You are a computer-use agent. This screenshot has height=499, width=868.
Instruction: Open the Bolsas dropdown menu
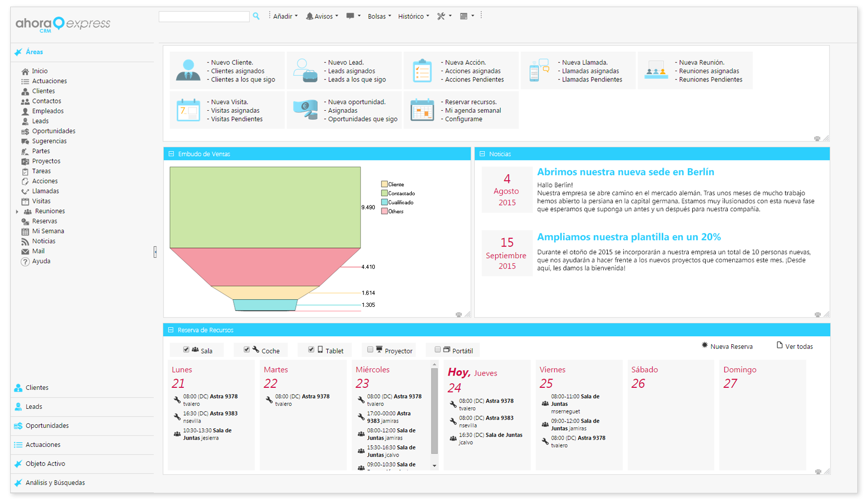379,16
